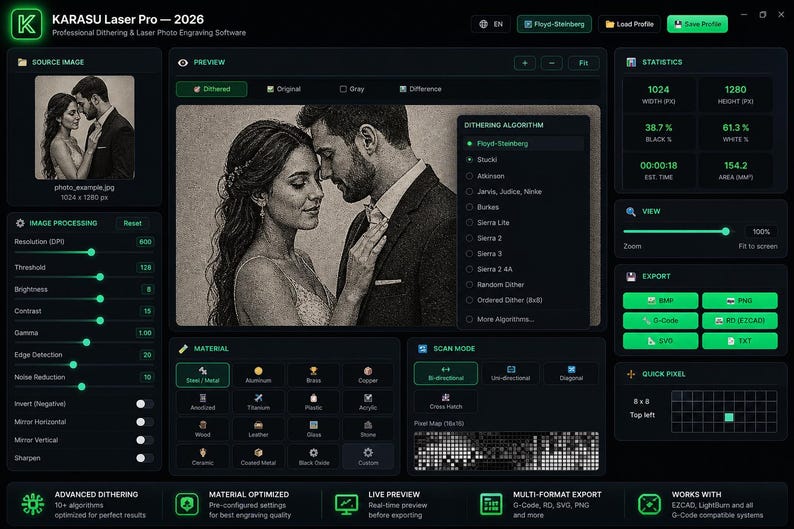Select the Steel / Metal material
794x529 pixels.
(203, 375)
